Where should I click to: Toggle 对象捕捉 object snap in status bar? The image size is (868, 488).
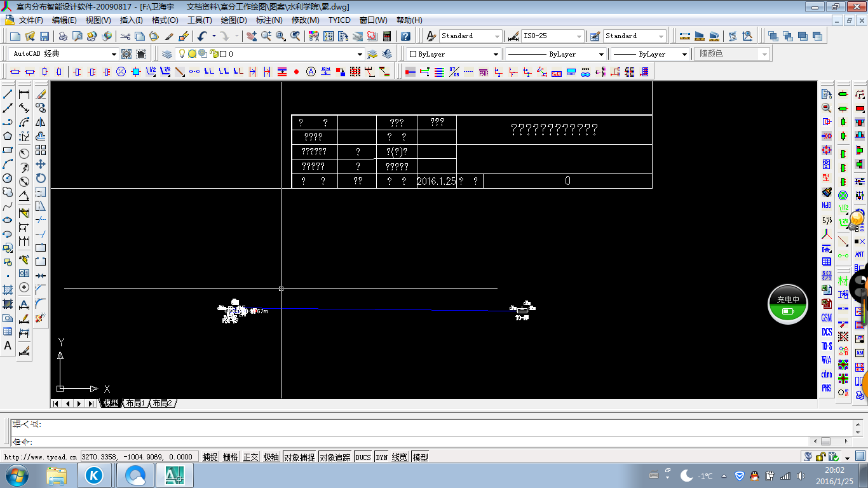299,457
